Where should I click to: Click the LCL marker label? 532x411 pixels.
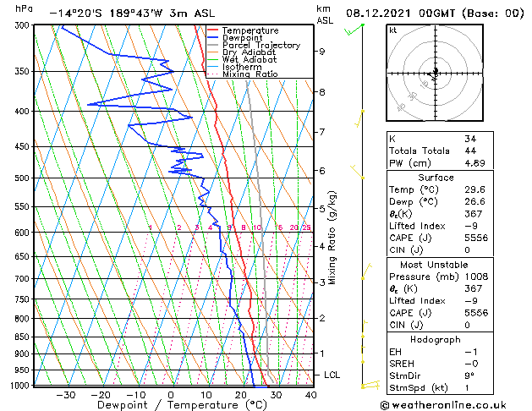point(332,375)
